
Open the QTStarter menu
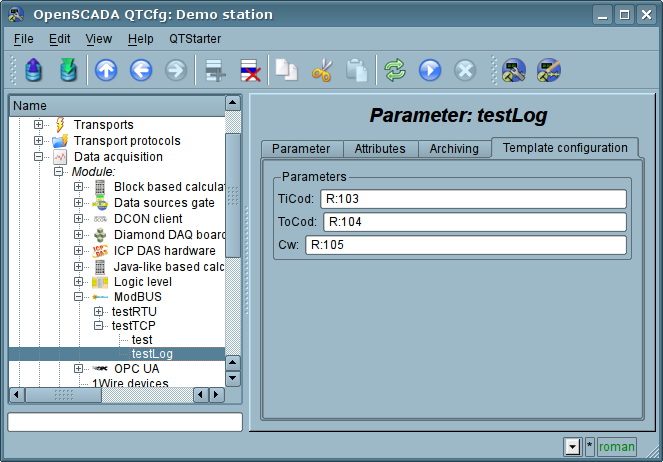pyautogui.click(x=195, y=39)
